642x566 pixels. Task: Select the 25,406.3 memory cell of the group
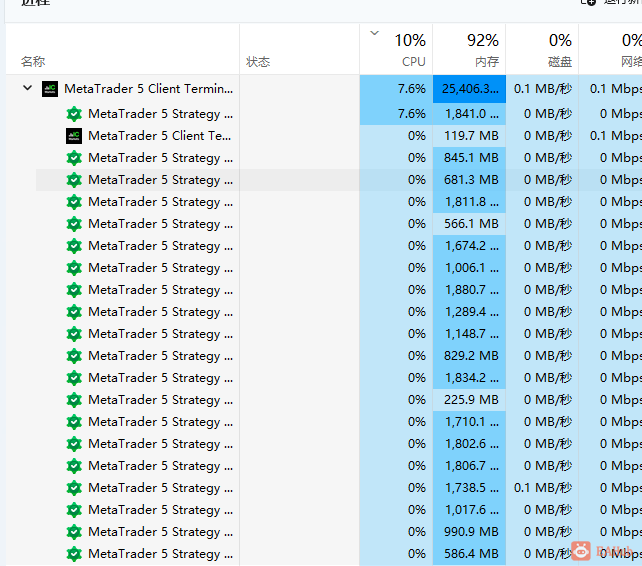click(469, 88)
